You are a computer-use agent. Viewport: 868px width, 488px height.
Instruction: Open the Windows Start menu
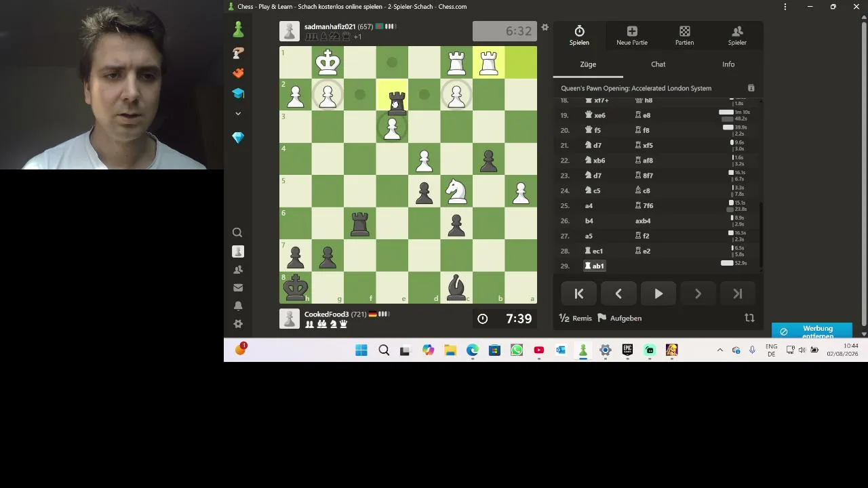[361, 350]
